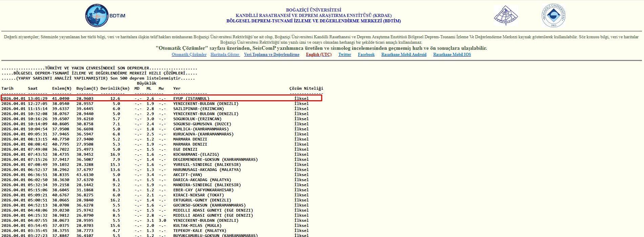Click the SOGUKSU-GUMUSOVA (DUZCE) entry

coord(202,124)
